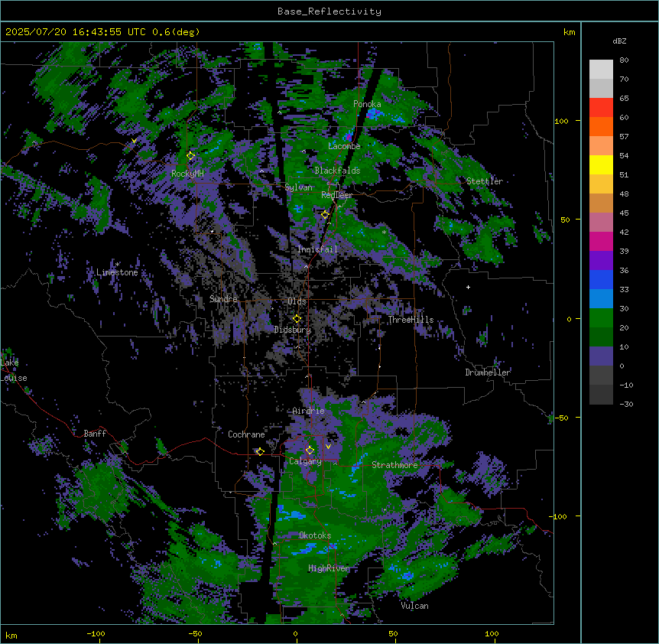Click the Sylvan label
This screenshot has height=644, width=659.
[x=298, y=187]
